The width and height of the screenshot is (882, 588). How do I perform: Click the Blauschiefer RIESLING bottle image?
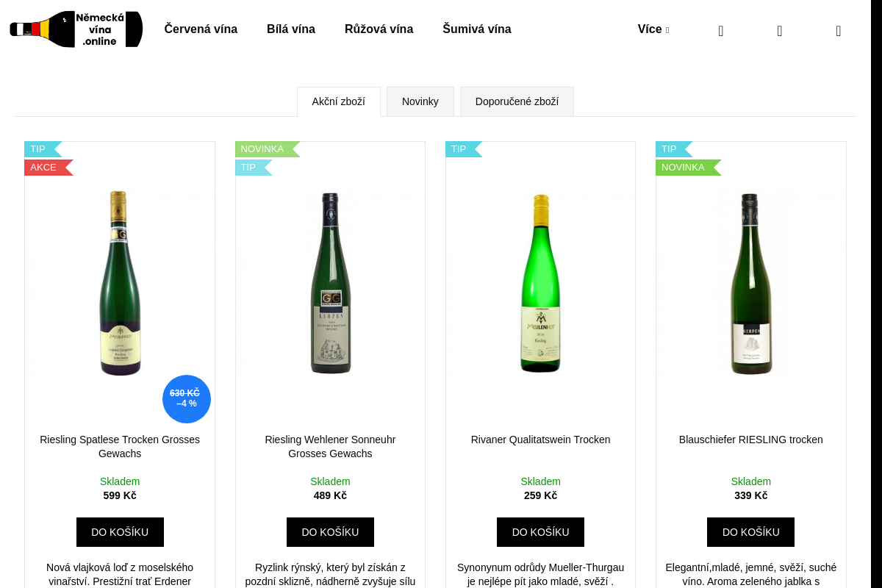point(750,283)
